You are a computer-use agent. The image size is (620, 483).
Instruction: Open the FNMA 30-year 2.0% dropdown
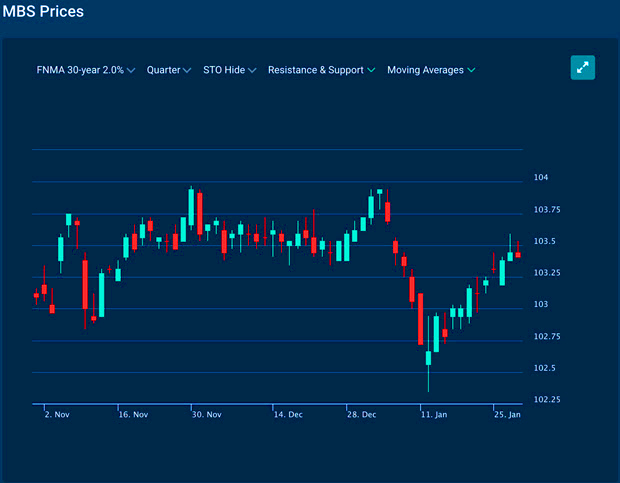85,70
